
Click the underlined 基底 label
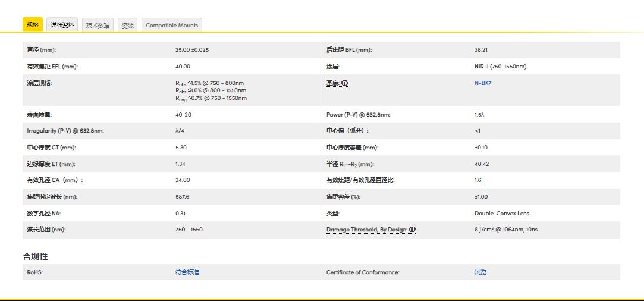332,83
